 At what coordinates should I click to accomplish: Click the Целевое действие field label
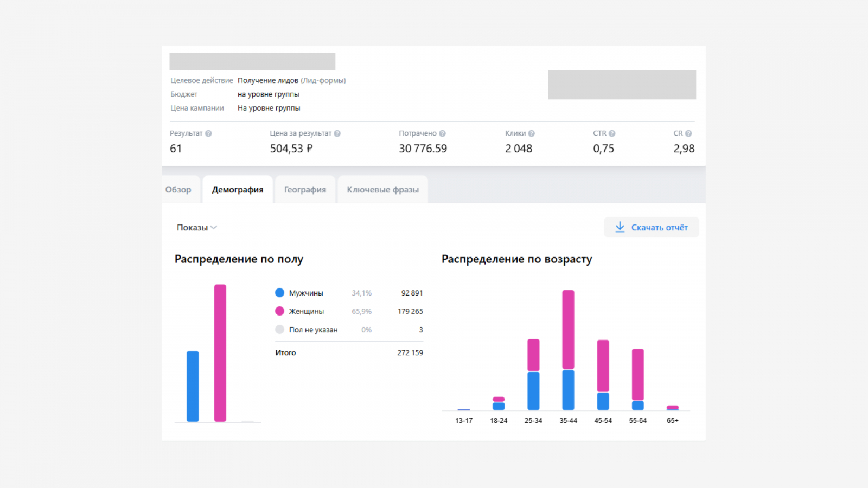[202, 80]
